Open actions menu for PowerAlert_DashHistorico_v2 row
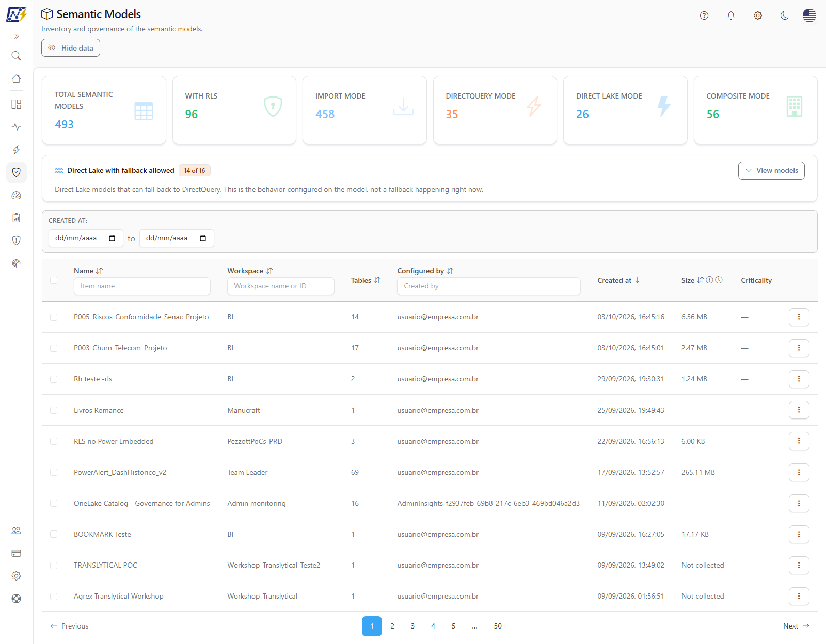Image resolution: width=826 pixels, height=644 pixels. [x=799, y=472]
